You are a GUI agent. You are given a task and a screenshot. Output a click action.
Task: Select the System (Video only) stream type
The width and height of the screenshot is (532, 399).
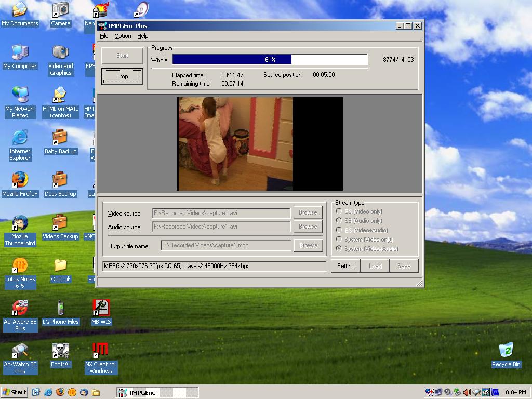[x=364, y=239]
